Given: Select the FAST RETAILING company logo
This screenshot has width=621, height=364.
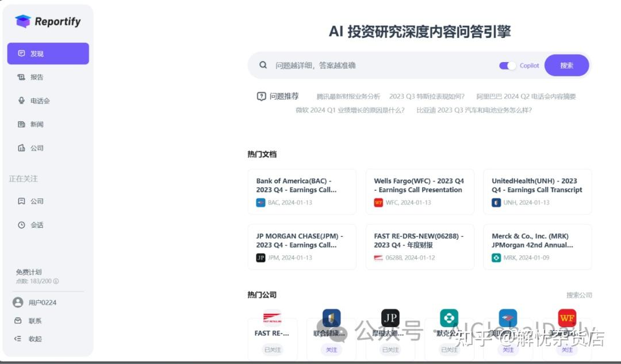Looking at the screenshot, I should tap(272, 317).
